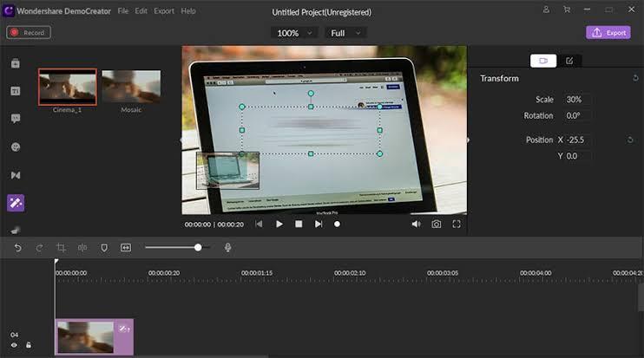The width and height of the screenshot is (644, 358).
Task: Step to the next frame
Action: point(319,225)
